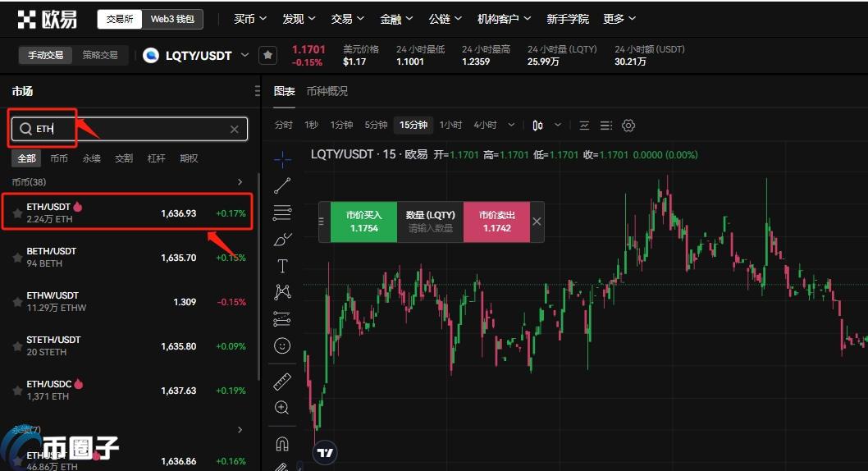Open chart settings gear

pos(628,126)
